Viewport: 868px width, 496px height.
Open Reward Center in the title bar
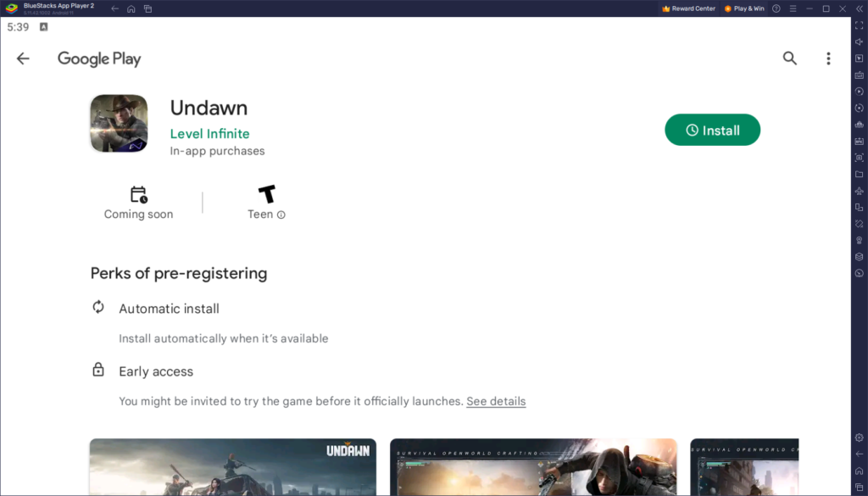click(688, 8)
